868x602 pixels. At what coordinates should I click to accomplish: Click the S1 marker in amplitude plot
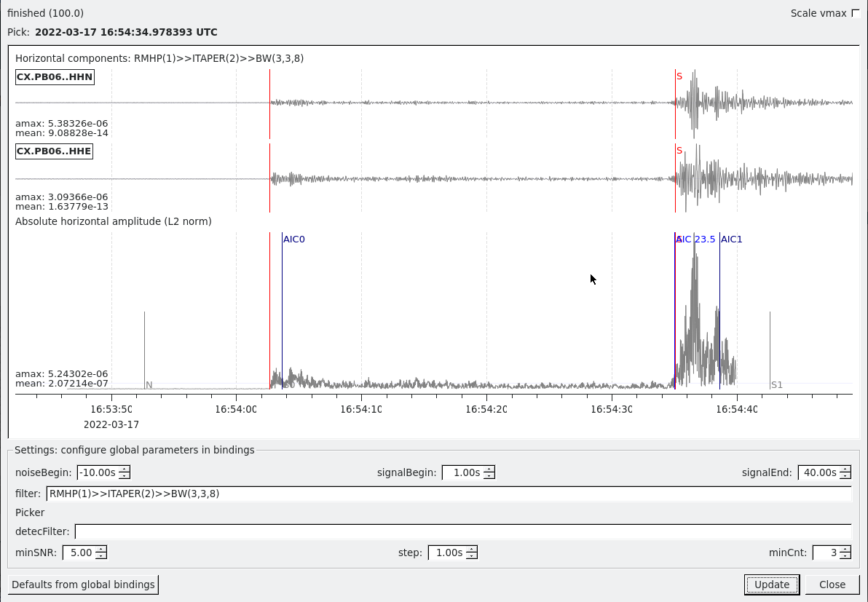click(776, 384)
